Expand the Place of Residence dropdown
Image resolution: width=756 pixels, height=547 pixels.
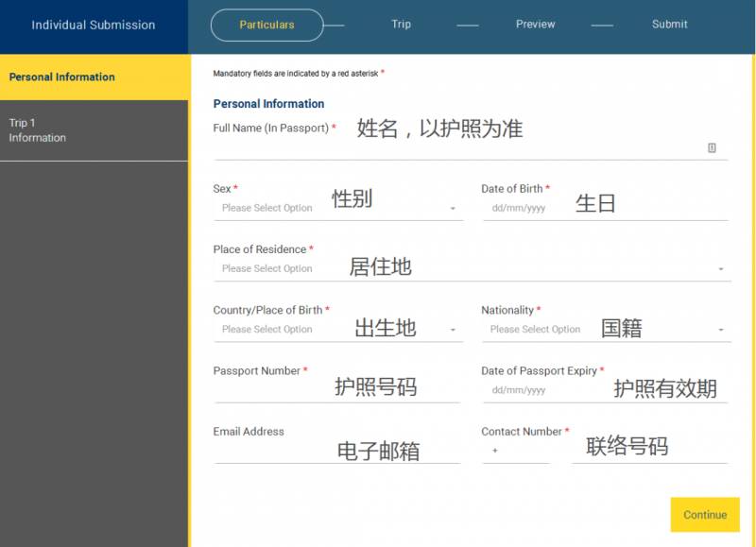click(471, 269)
